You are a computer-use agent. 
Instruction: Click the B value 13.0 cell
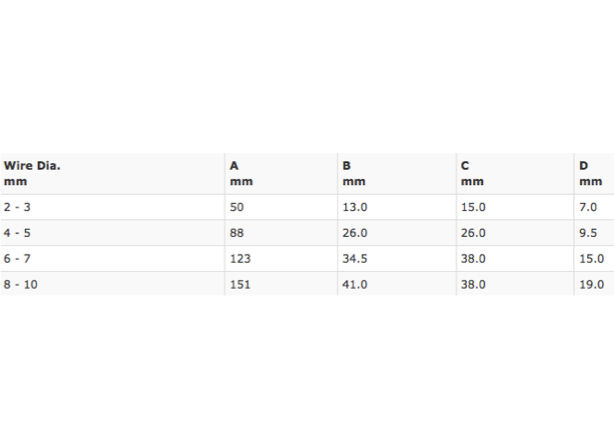355,207
